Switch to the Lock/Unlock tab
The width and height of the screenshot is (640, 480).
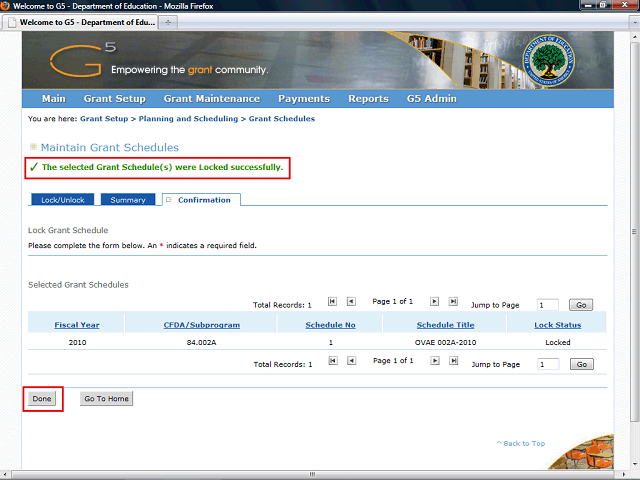point(62,200)
